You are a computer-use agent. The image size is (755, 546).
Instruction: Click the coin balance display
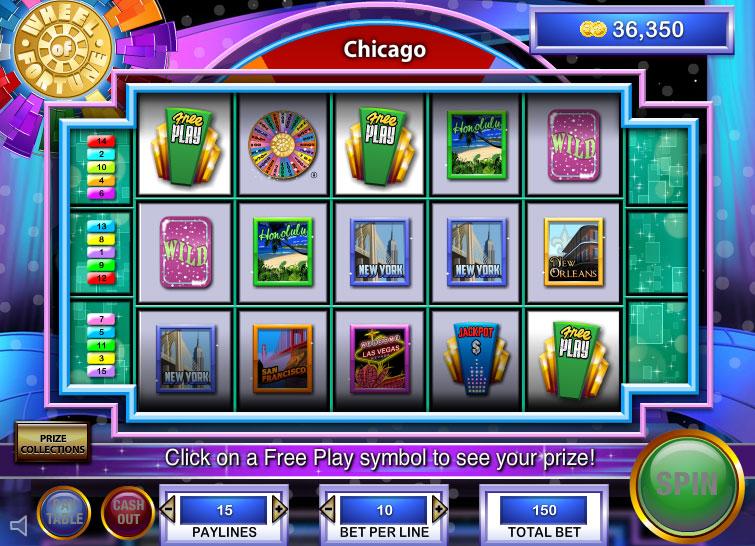(632, 29)
